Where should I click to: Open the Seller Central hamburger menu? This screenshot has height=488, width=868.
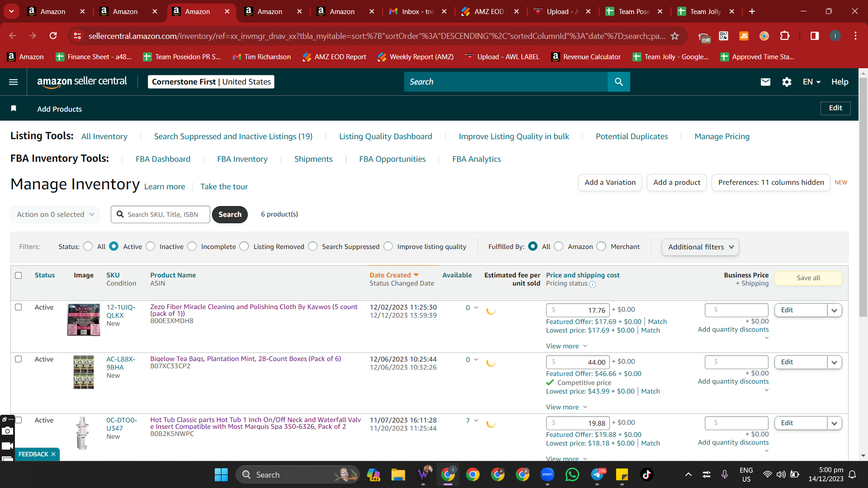coord(14,82)
